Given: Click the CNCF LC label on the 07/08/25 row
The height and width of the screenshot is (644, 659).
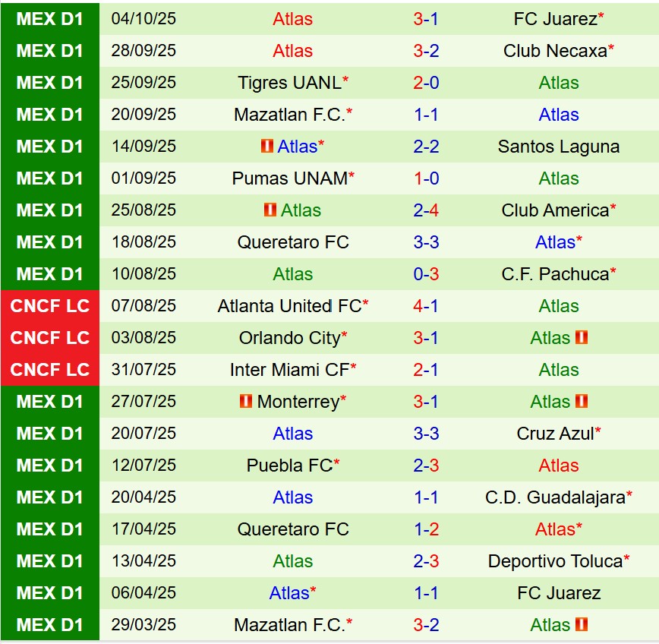Looking at the screenshot, I should click(50, 306).
